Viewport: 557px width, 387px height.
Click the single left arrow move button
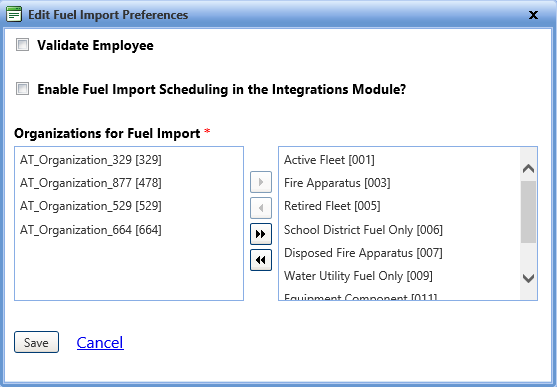261,208
